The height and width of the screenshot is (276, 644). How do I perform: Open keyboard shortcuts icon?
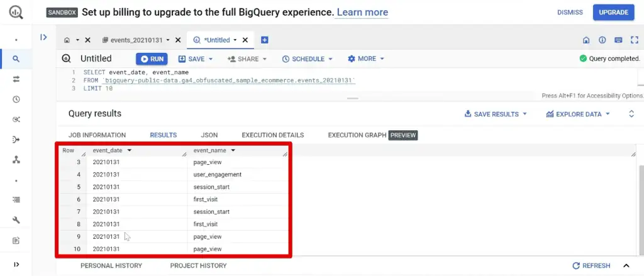pos(618,40)
